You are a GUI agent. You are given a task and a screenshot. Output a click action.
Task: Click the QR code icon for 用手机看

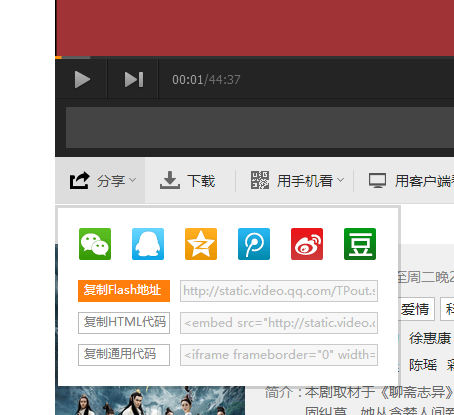pyautogui.click(x=260, y=180)
